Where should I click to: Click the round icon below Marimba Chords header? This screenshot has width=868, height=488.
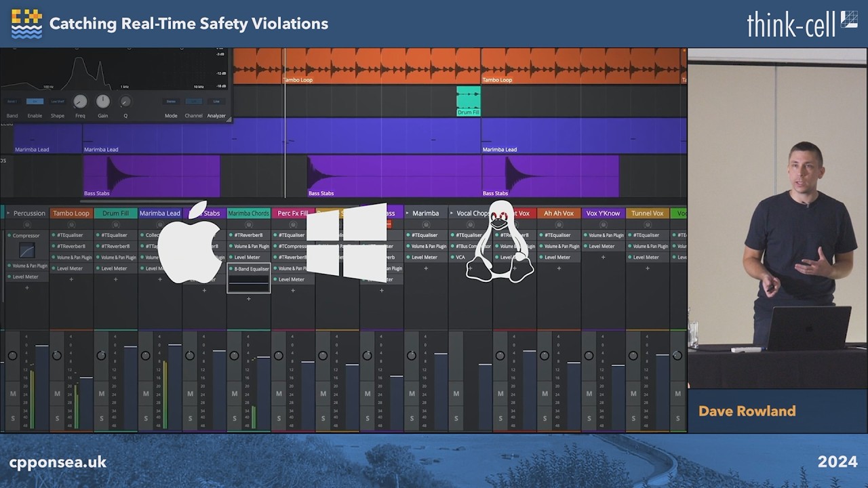coord(249,224)
